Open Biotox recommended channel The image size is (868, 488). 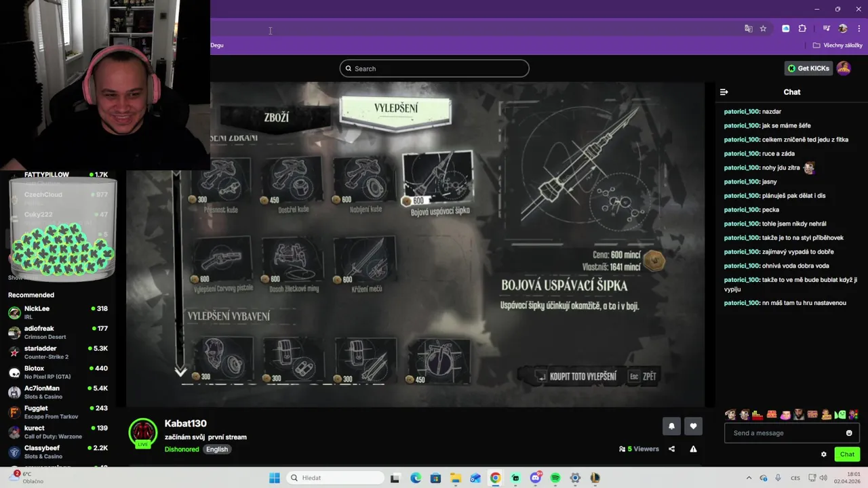(x=58, y=372)
